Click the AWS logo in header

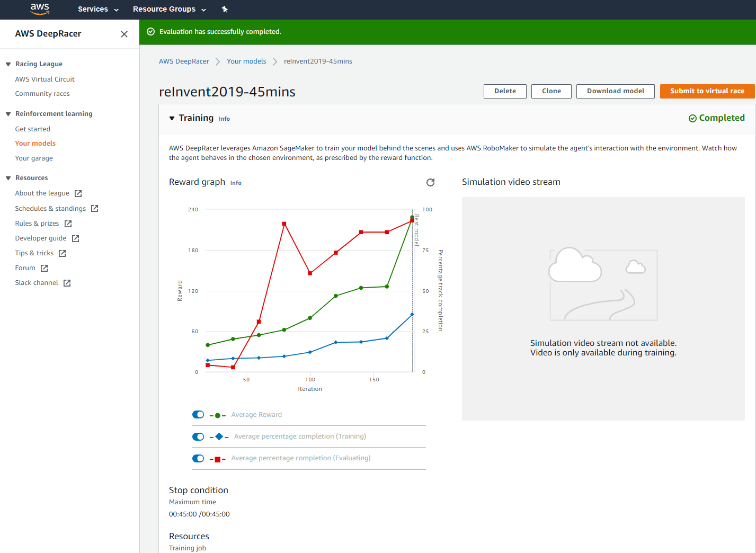[x=40, y=9]
